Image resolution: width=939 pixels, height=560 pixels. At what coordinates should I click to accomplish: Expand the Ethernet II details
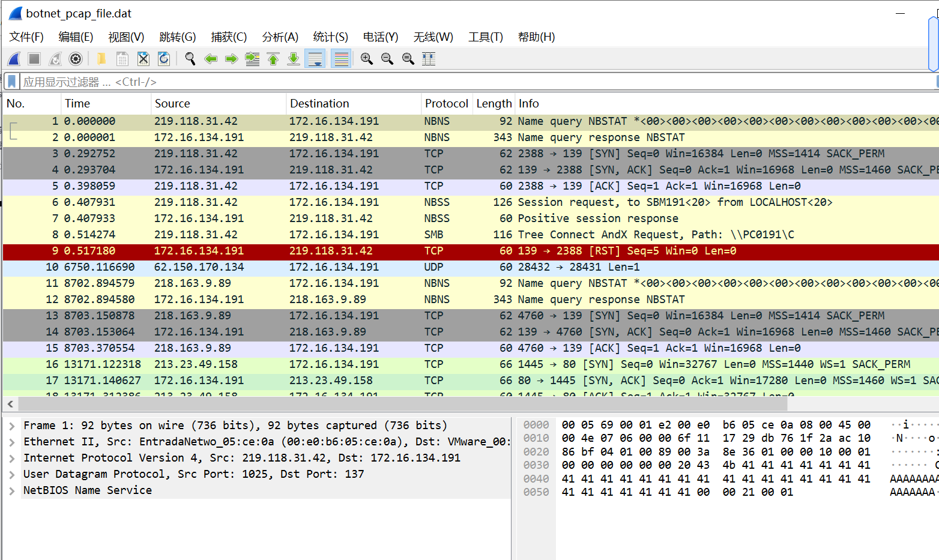(12, 442)
